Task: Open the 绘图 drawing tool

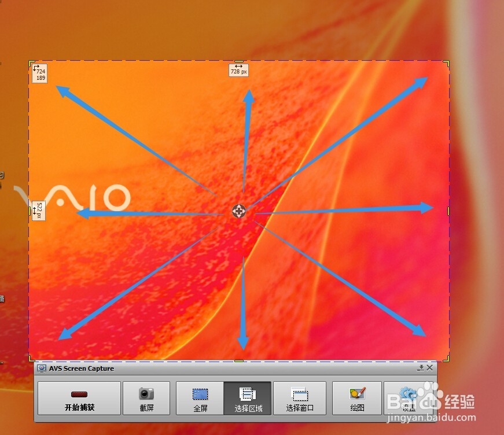Action: [357, 399]
